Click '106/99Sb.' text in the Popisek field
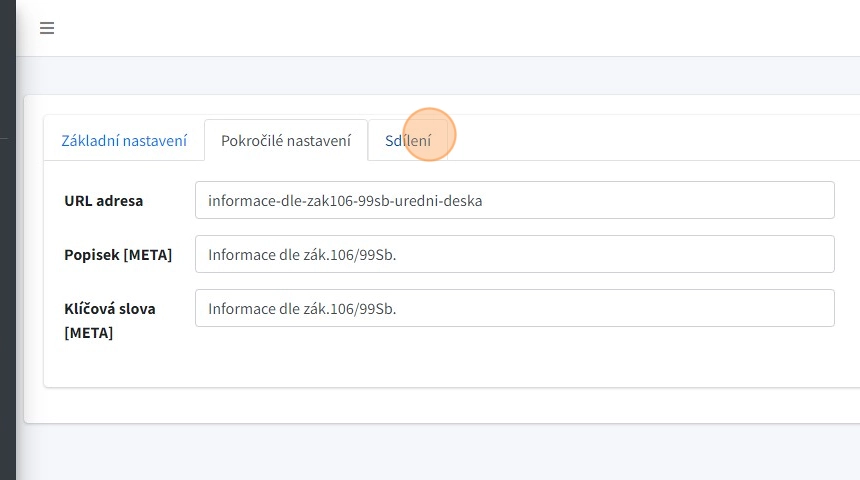 point(364,254)
